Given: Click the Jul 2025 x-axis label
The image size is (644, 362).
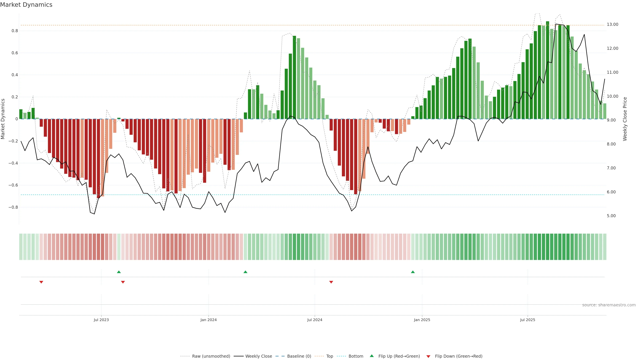Looking at the screenshot, I should coord(527,320).
